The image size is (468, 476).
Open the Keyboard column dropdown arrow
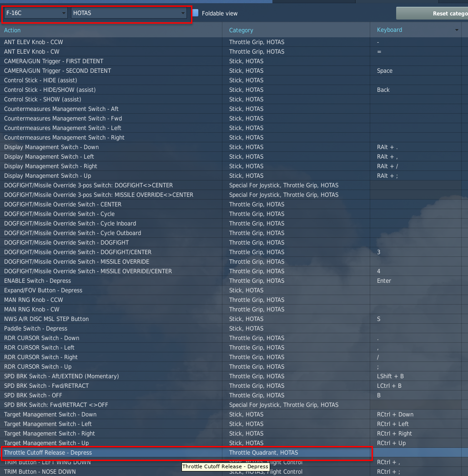[457, 30]
